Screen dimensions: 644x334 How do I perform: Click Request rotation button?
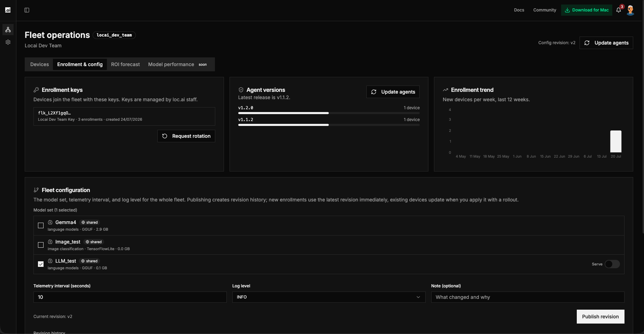tap(186, 136)
